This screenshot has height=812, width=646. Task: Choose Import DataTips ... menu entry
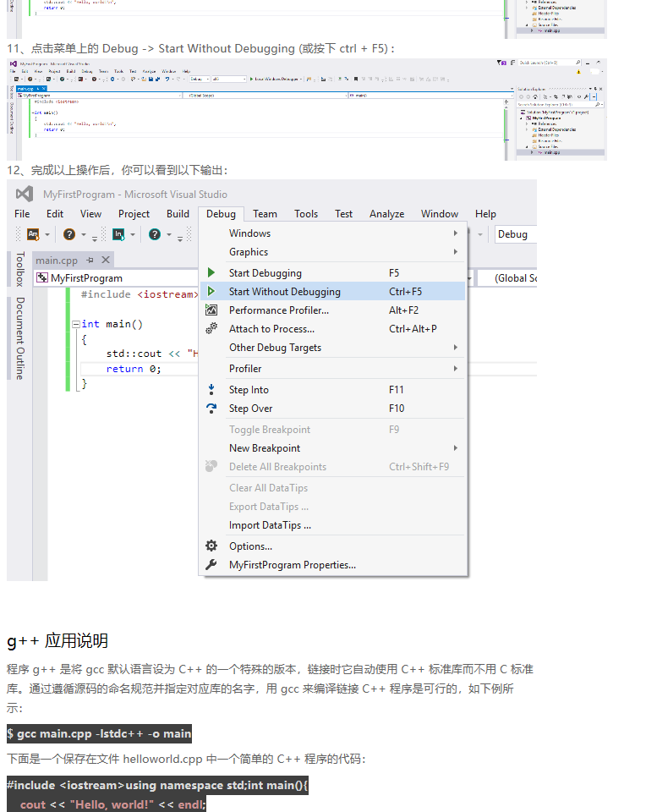333,524
